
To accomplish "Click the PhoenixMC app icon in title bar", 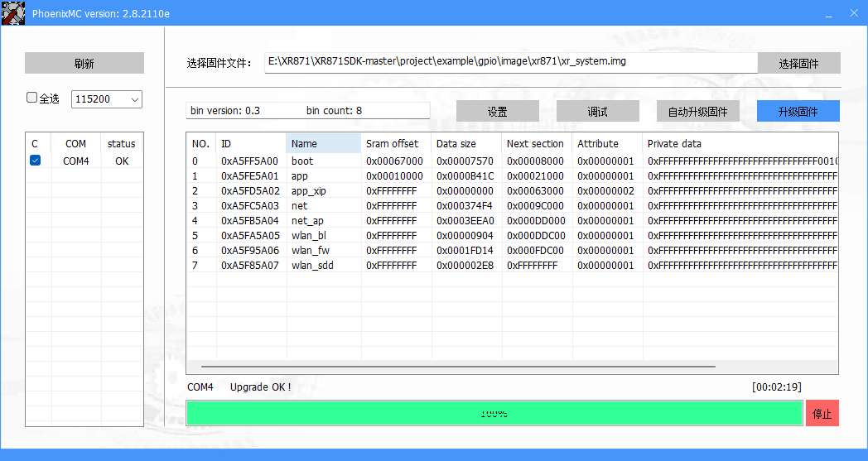I will coord(13,13).
